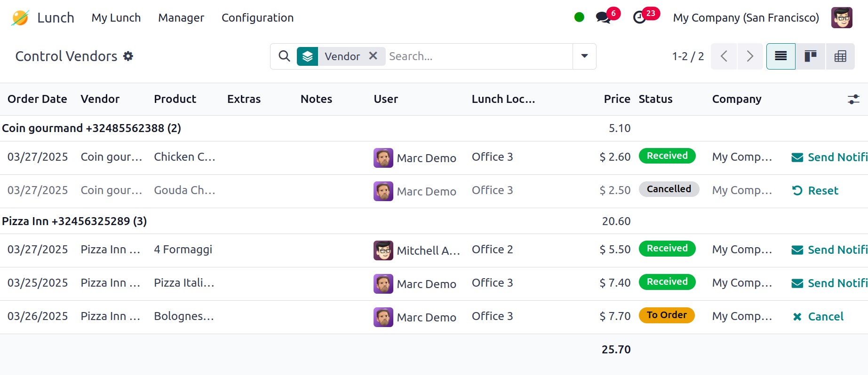The height and width of the screenshot is (375, 868).
Task: Open the Manager menu
Action: point(181,18)
